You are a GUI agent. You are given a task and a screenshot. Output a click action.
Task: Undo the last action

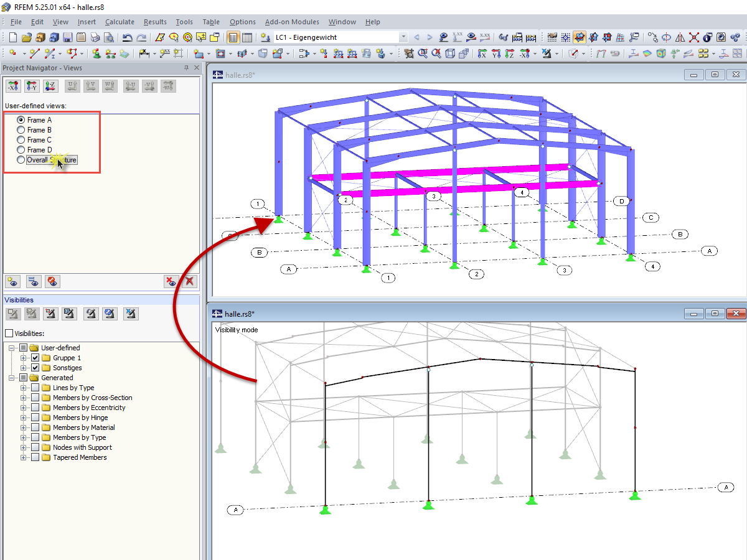[127, 37]
